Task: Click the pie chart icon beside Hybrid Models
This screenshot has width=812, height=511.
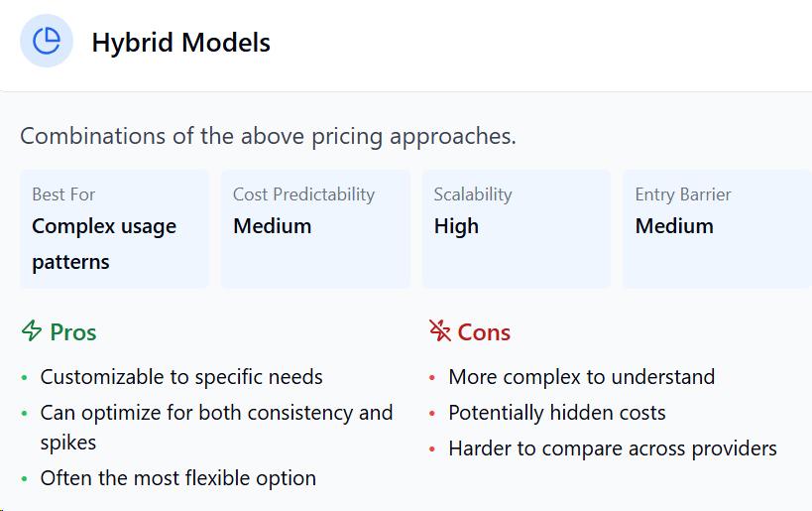Action: point(46,41)
